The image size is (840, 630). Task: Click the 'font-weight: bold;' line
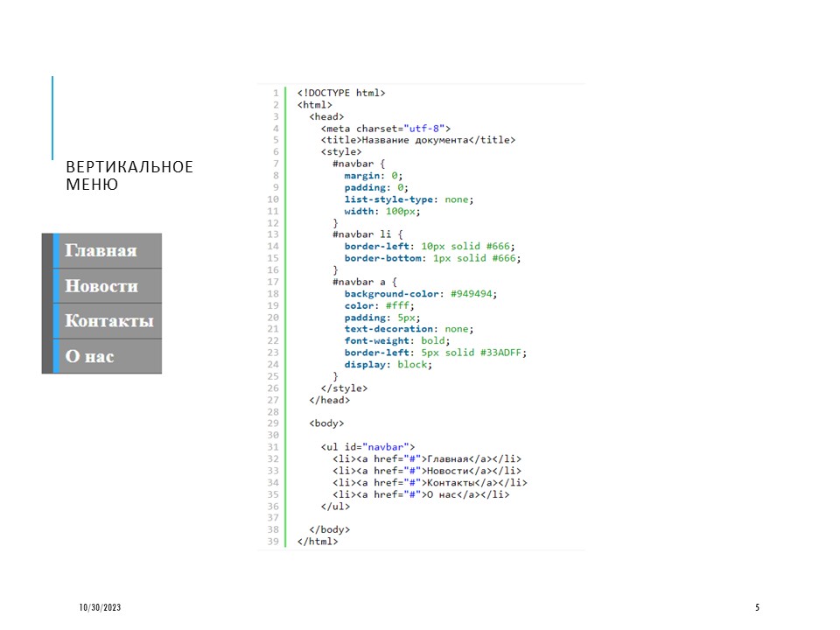click(x=397, y=340)
